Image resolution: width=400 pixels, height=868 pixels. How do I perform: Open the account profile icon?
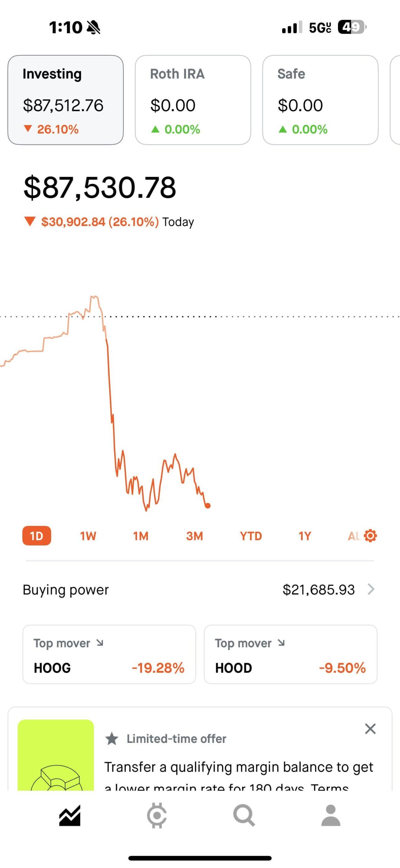tap(331, 815)
